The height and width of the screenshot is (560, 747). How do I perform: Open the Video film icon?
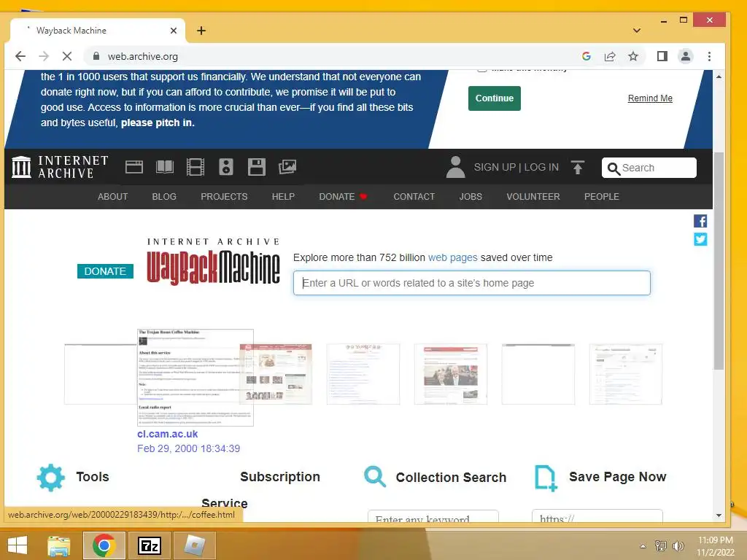196,167
